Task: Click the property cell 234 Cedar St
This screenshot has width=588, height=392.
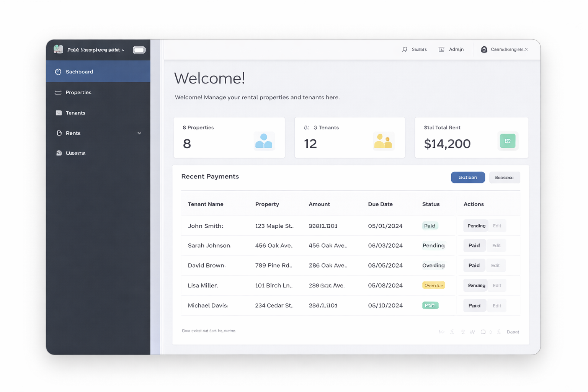Action: (x=274, y=305)
